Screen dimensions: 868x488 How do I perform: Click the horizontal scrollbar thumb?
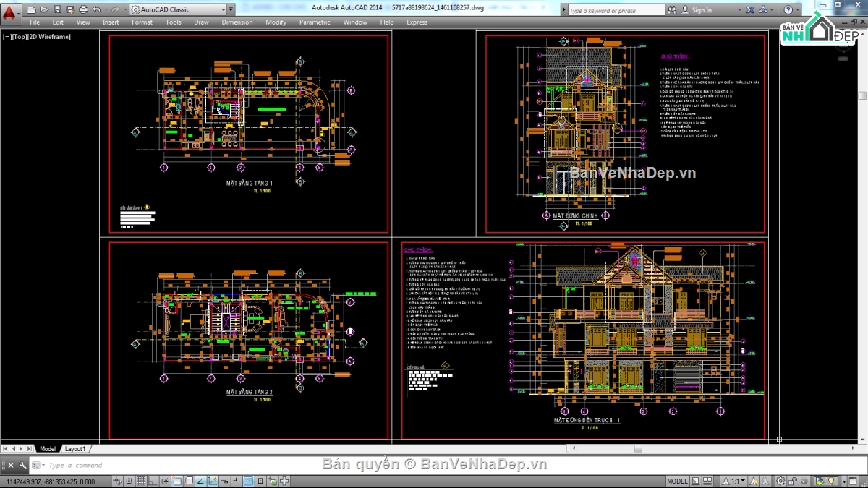pyautogui.click(x=638, y=449)
